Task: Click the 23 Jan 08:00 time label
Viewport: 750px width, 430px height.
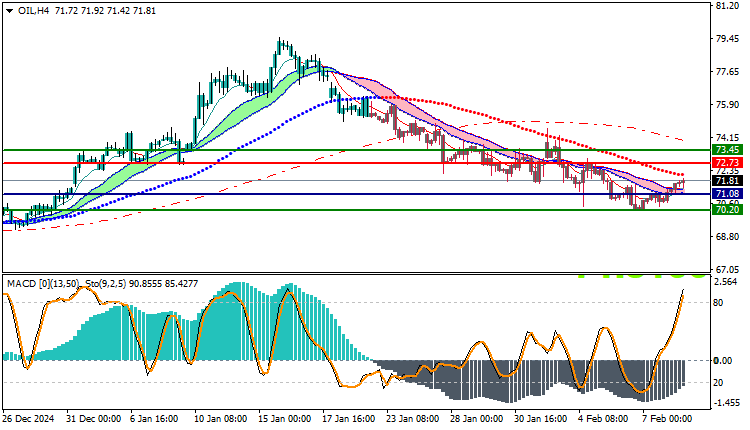Action: (413, 419)
